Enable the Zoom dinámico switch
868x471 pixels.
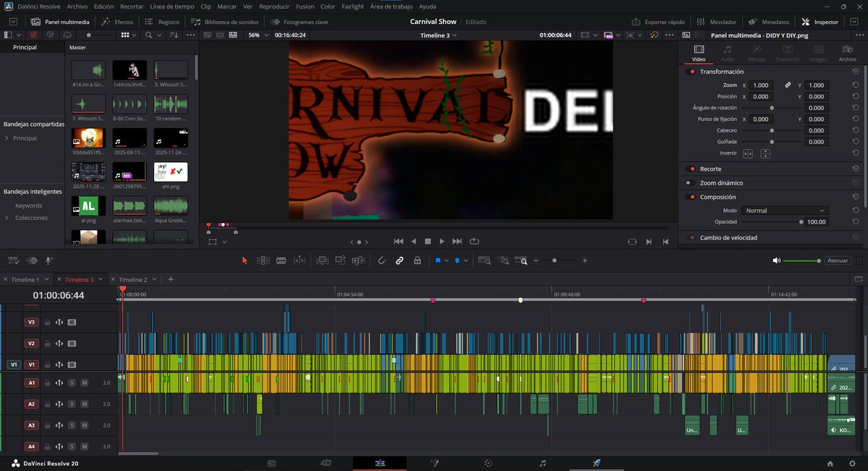point(692,183)
